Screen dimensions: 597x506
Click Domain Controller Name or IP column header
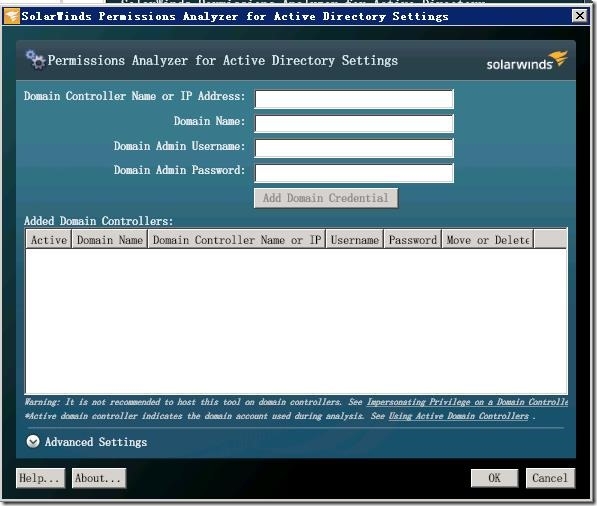(237, 239)
